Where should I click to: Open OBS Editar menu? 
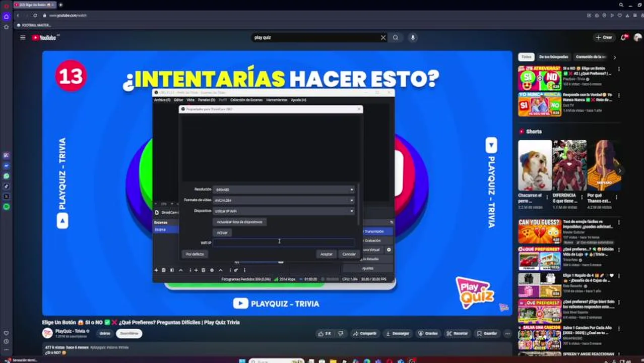(178, 100)
